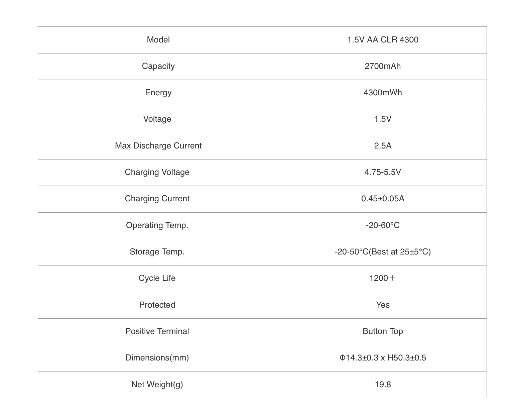Click the "Cycle Life" row label
Image resolution: width=524 pixels, height=420 pixels.
157,278
